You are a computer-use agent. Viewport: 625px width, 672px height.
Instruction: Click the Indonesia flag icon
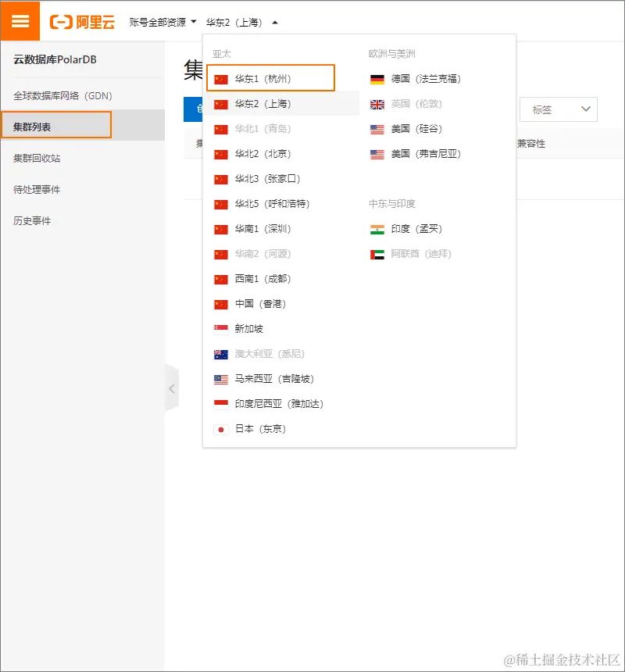221,405
